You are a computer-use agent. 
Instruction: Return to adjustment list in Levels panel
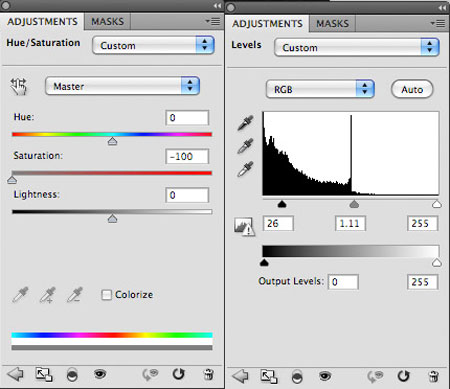[x=240, y=376]
